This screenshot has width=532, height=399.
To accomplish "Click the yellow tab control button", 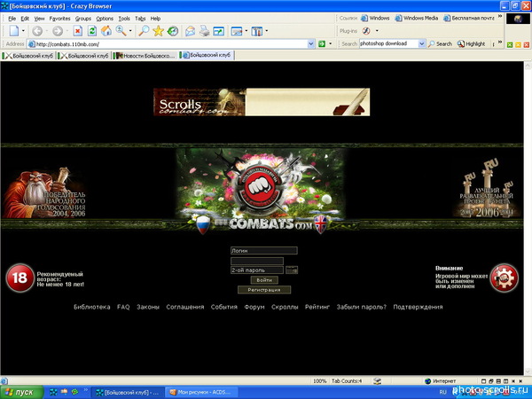I will (x=518, y=45).
